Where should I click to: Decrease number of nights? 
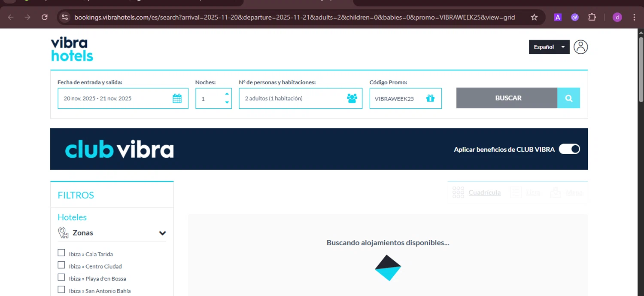227,103
